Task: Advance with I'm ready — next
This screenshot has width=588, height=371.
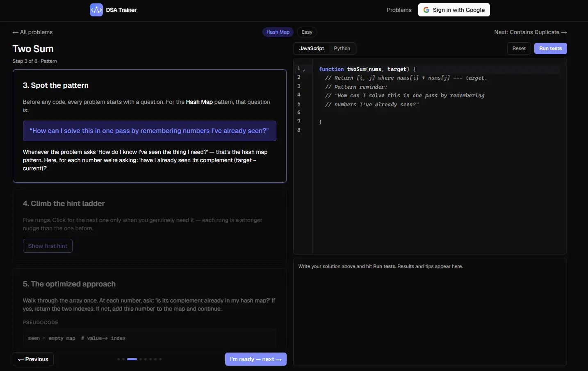Action: (x=255, y=359)
